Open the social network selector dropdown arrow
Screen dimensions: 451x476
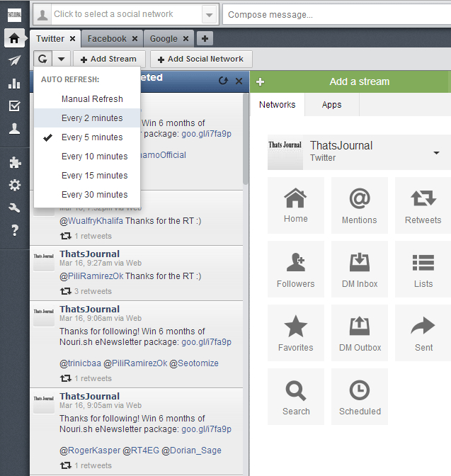point(209,15)
